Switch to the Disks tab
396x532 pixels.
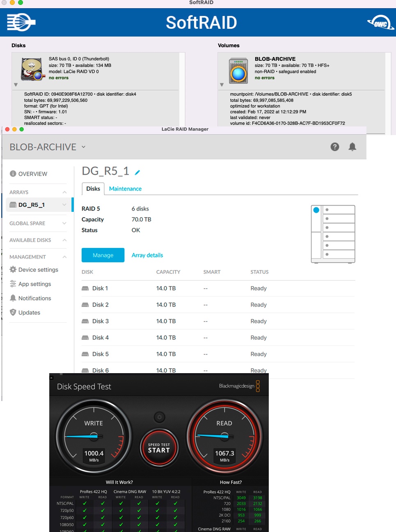click(x=93, y=189)
